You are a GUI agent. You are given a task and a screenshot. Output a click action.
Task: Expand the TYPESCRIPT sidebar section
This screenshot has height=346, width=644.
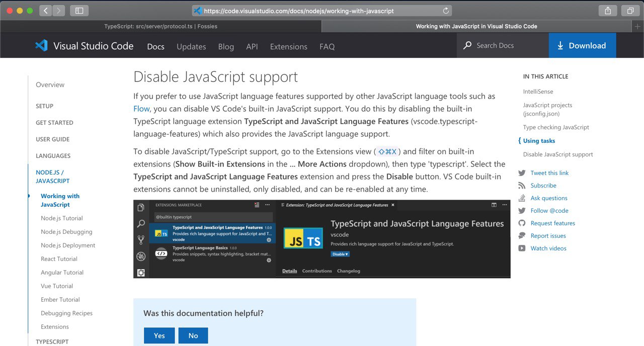[52, 341]
